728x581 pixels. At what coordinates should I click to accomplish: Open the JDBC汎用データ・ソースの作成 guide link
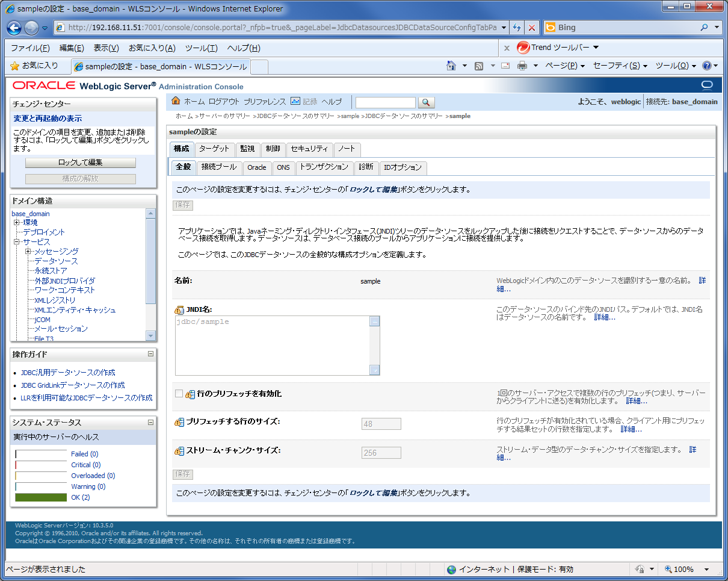tap(68, 373)
